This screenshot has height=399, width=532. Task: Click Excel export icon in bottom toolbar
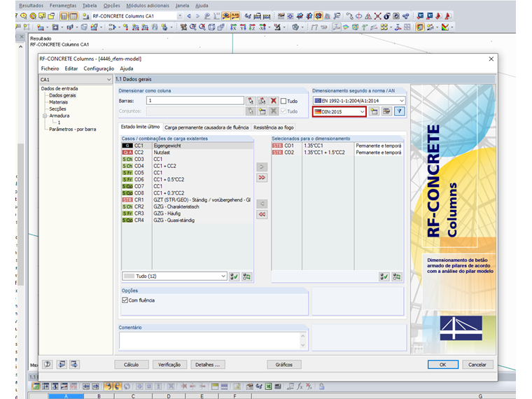point(268,386)
